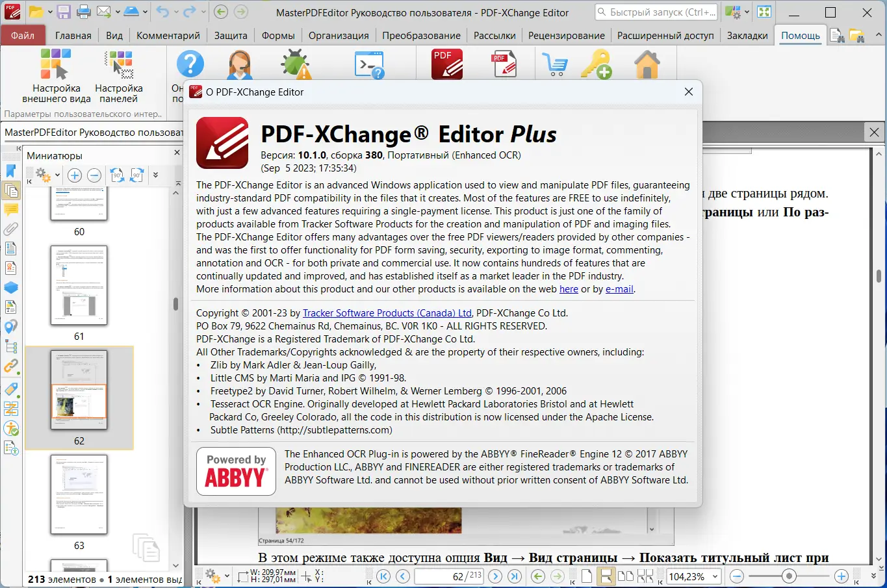
Task: Open the Links pane chain icon
Action: pos(11,367)
